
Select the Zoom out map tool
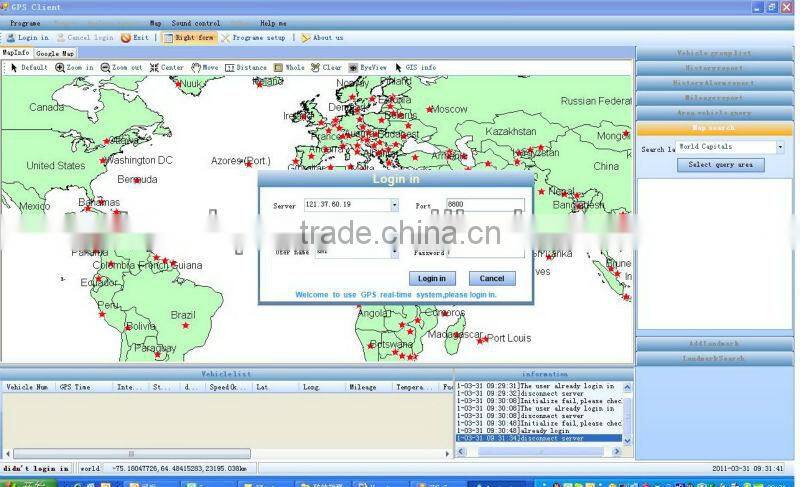[121, 67]
